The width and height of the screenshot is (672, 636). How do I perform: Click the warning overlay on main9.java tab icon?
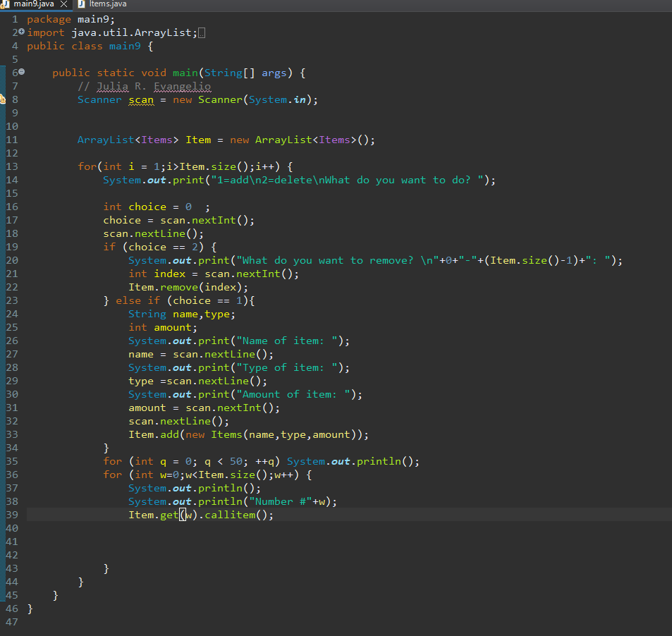pos(4,6)
